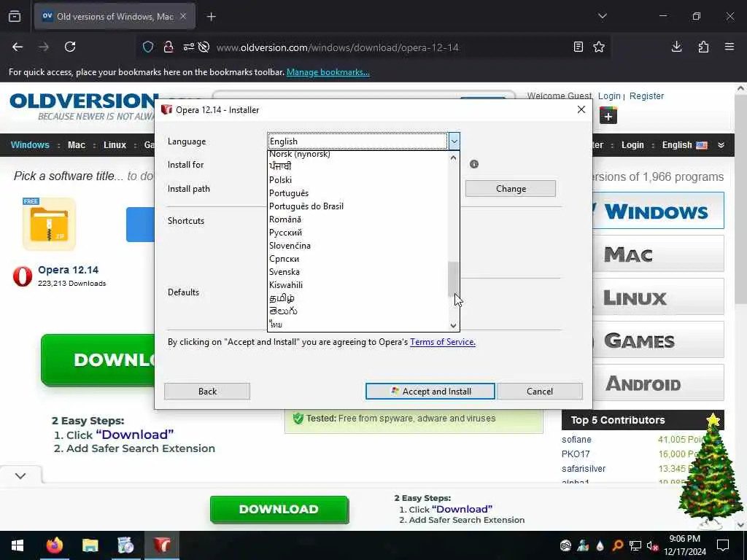This screenshot has width=747, height=560.
Task: Click the MAC category banner
Action: [x=659, y=254]
